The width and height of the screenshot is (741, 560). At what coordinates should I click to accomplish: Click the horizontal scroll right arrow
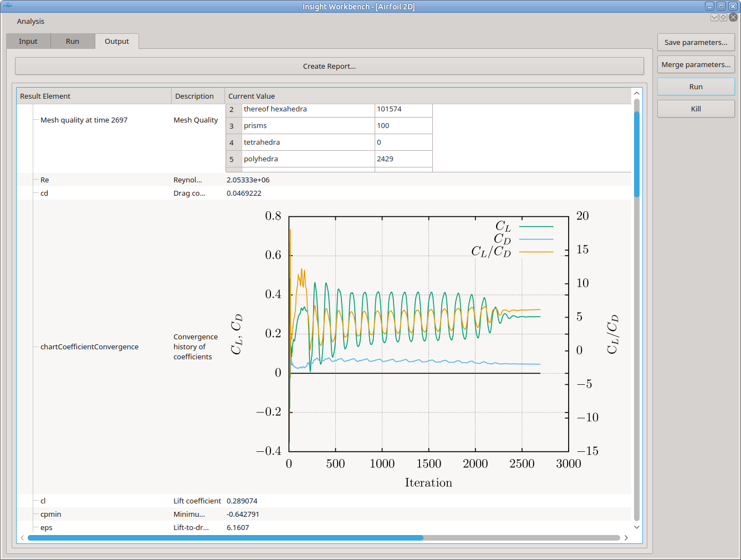[626, 538]
